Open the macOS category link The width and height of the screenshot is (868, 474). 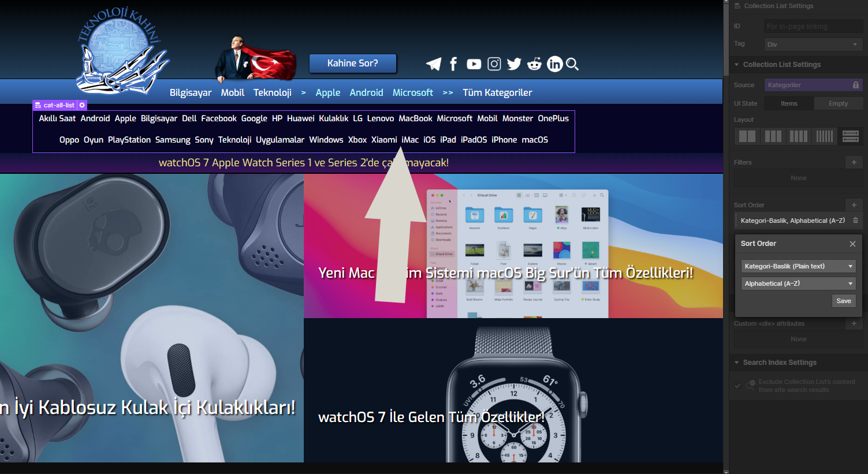[x=535, y=140]
